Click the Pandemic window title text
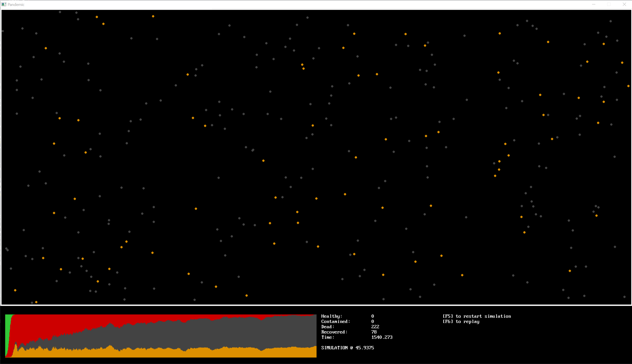Screen dimensions: 632x364 (x=16, y=5)
